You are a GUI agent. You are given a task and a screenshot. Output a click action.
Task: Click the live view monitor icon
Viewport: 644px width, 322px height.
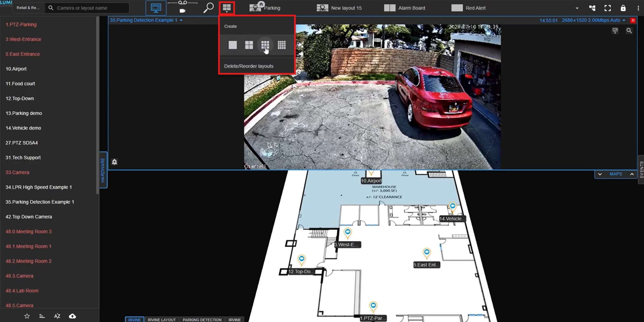tap(156, 8)
